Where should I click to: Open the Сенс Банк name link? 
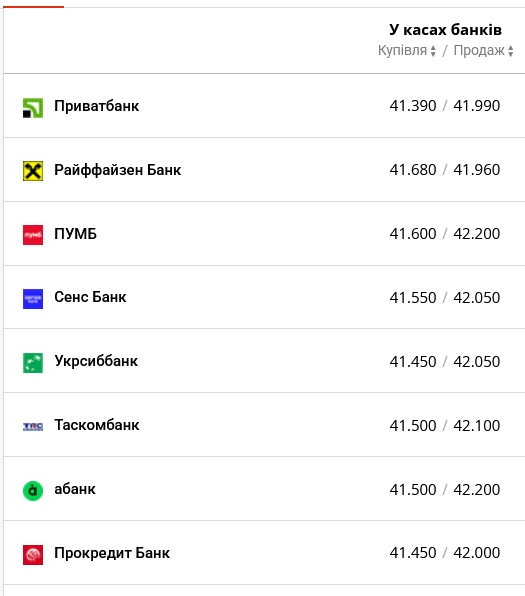tap(90, 297)
